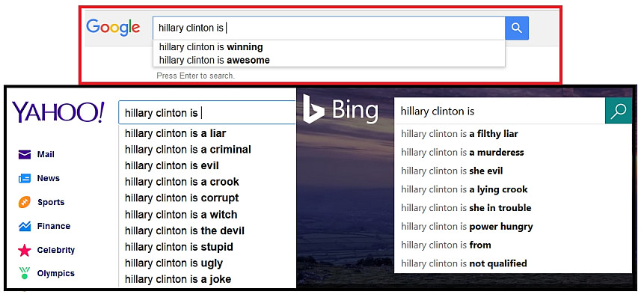Open the Celebrity star icon
644x294 pixels.
click(x=25, y=250)
